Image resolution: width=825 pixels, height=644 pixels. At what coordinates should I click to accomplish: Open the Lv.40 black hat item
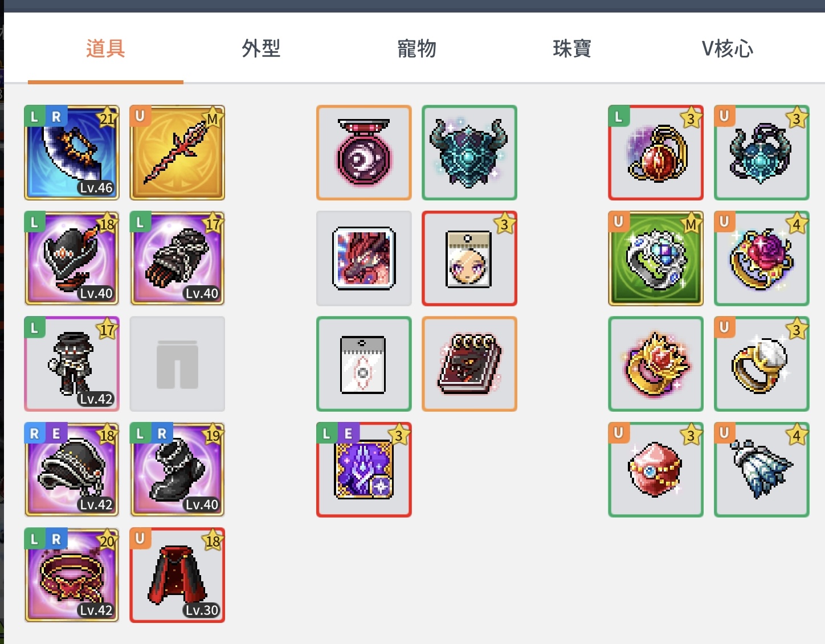72,258
